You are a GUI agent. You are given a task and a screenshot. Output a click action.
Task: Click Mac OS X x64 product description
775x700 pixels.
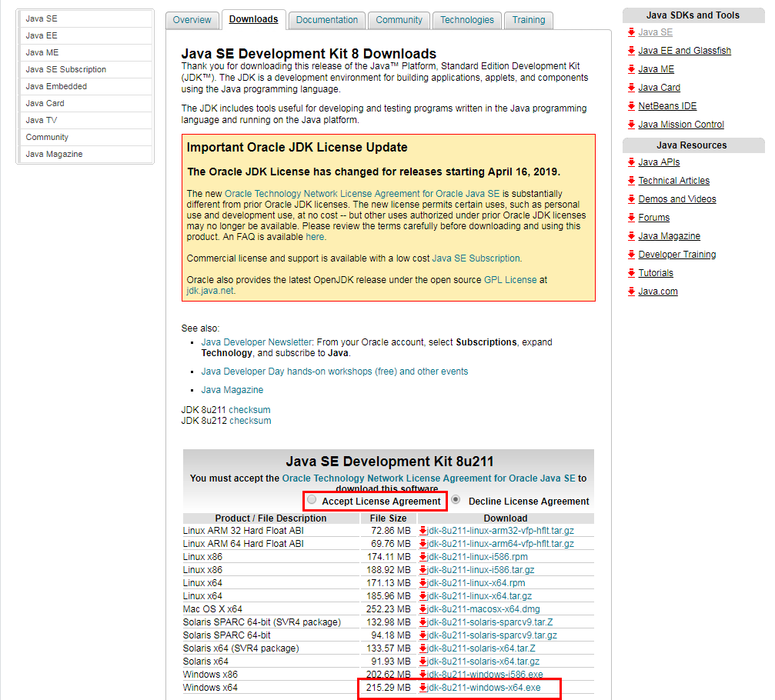click(212, 609)
